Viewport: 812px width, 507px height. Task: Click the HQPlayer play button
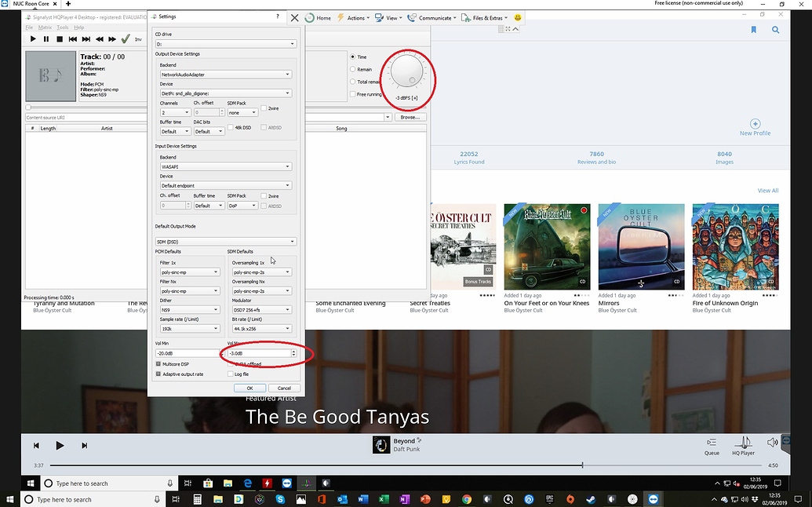click(33, 38)
